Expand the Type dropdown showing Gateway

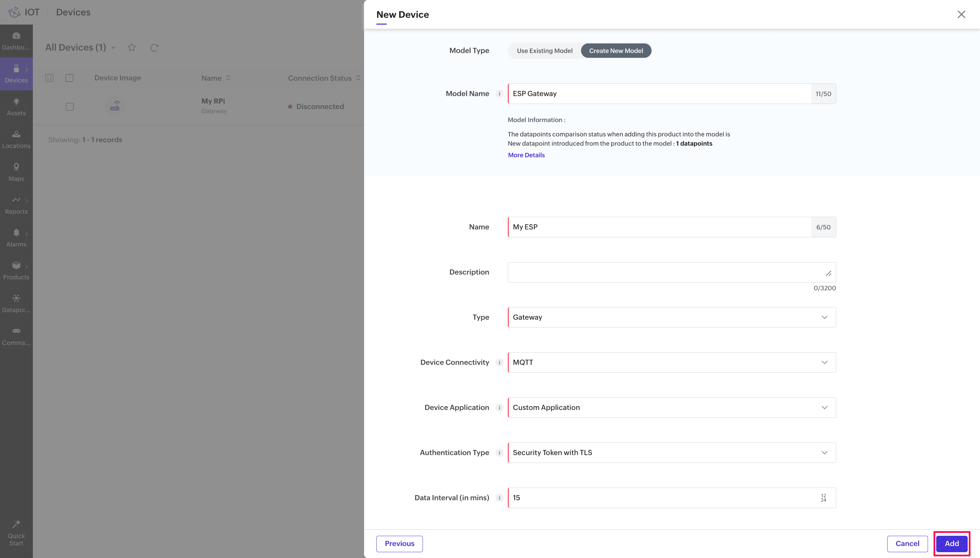(671, 317)
